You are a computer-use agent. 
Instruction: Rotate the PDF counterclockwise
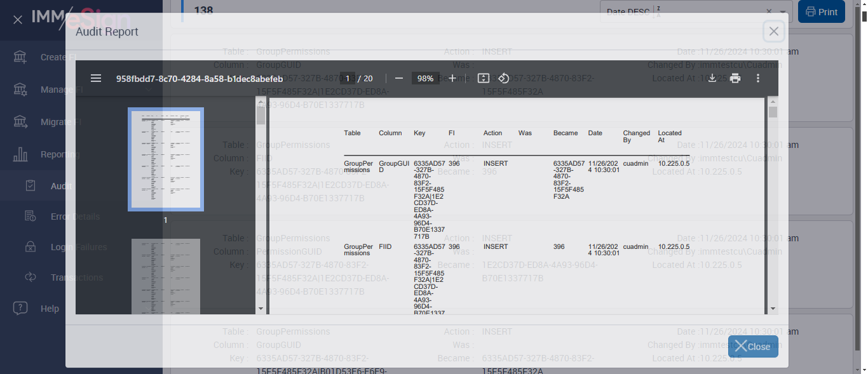pos(503,79)
